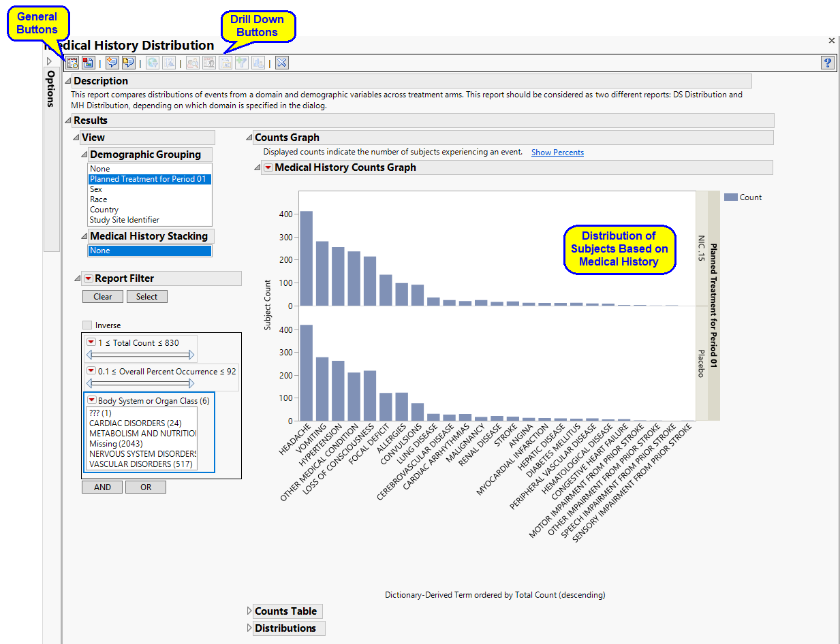The width and height of the screenshot is (840, 644).
Task: Click the Clear filter button
Action: [102, 297]
